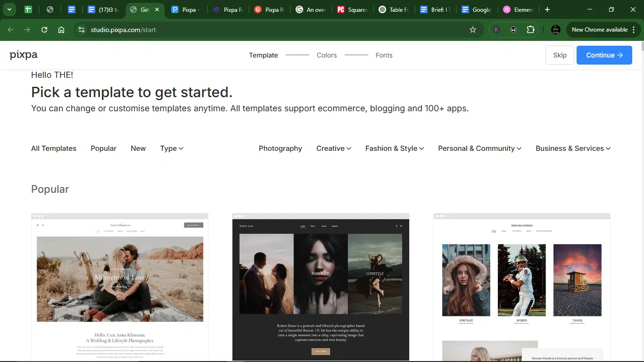The height and width of the screenshot is (362, 644).
Task: Switch to the Elemen tab
Action: (x=518, y=9)
